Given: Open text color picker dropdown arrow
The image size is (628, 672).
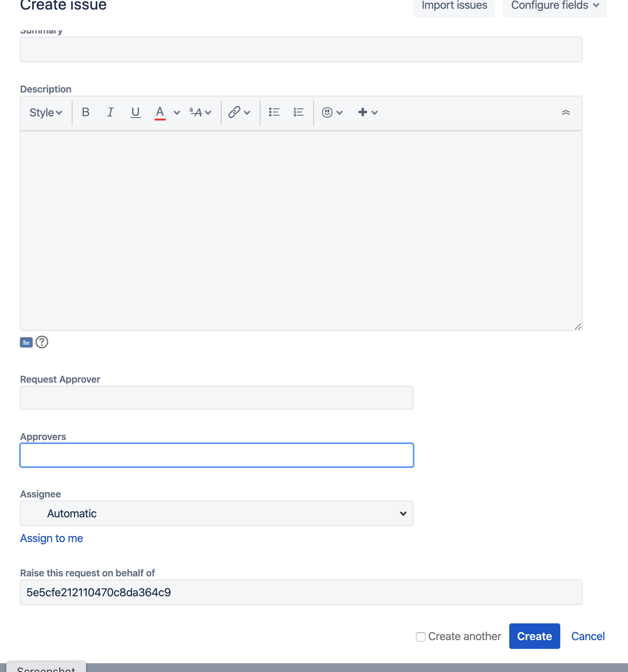Looking at the screenshot, I should 177,113.
